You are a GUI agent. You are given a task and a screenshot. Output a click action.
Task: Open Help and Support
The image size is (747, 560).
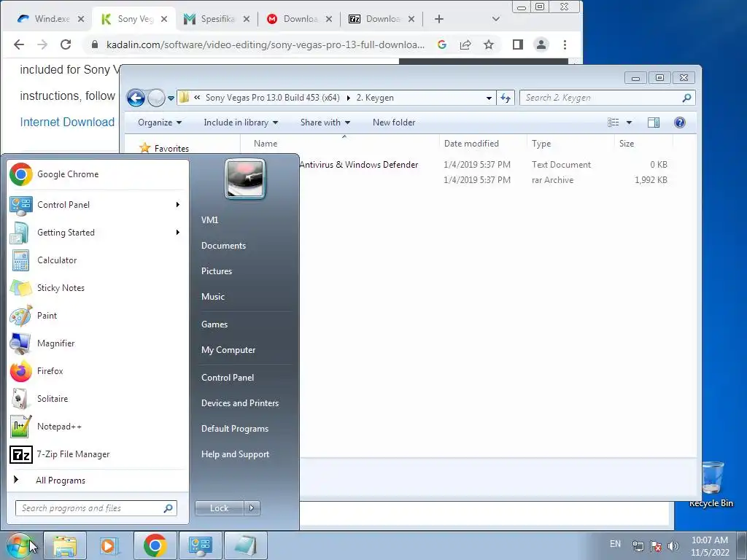[x=235, y=454]
